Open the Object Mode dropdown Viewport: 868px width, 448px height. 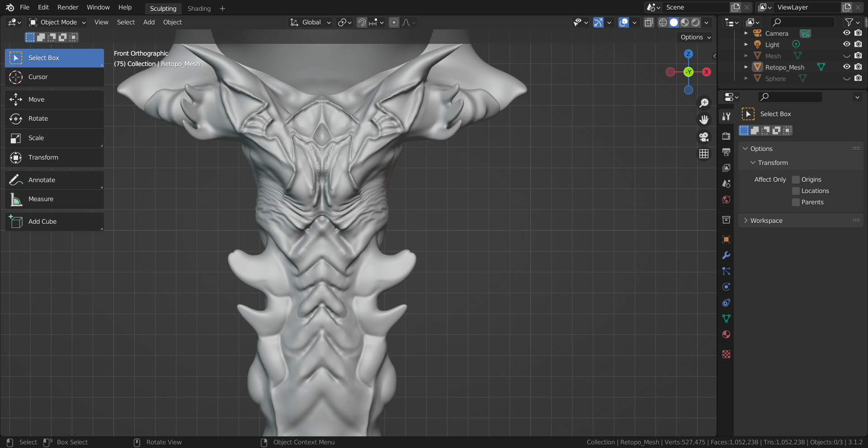[57, 23]
